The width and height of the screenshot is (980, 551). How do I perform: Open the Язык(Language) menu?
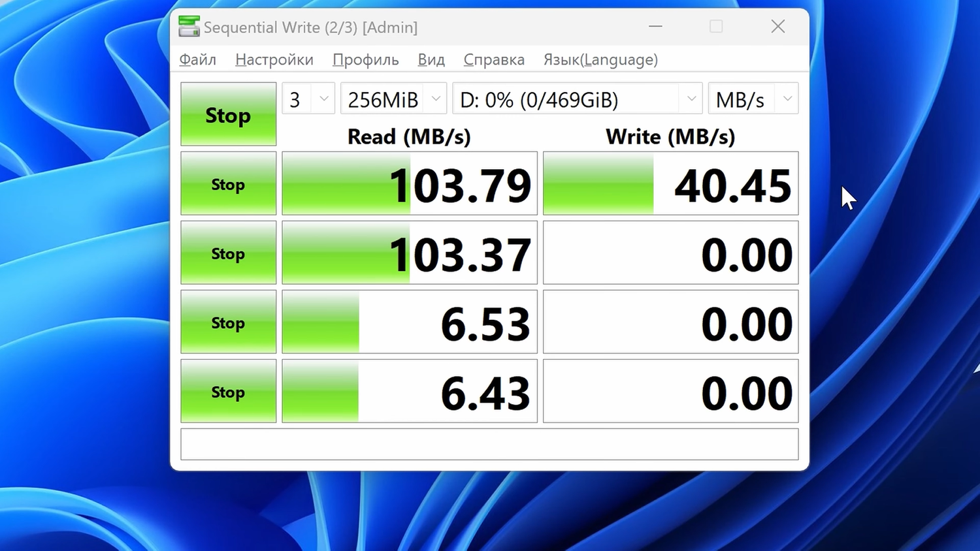(600, 59)
